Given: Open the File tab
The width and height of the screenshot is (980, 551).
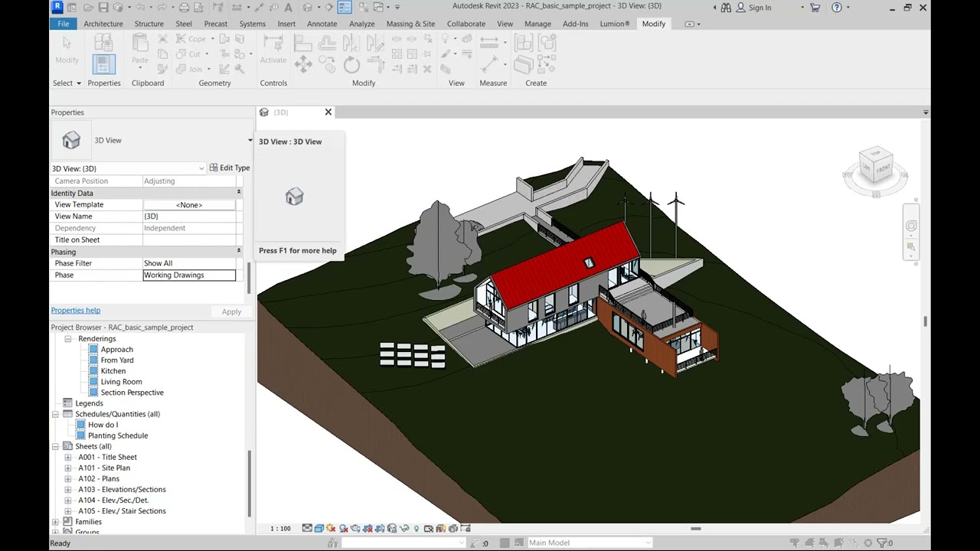Looking at the screenshot, I should point(64,24).
